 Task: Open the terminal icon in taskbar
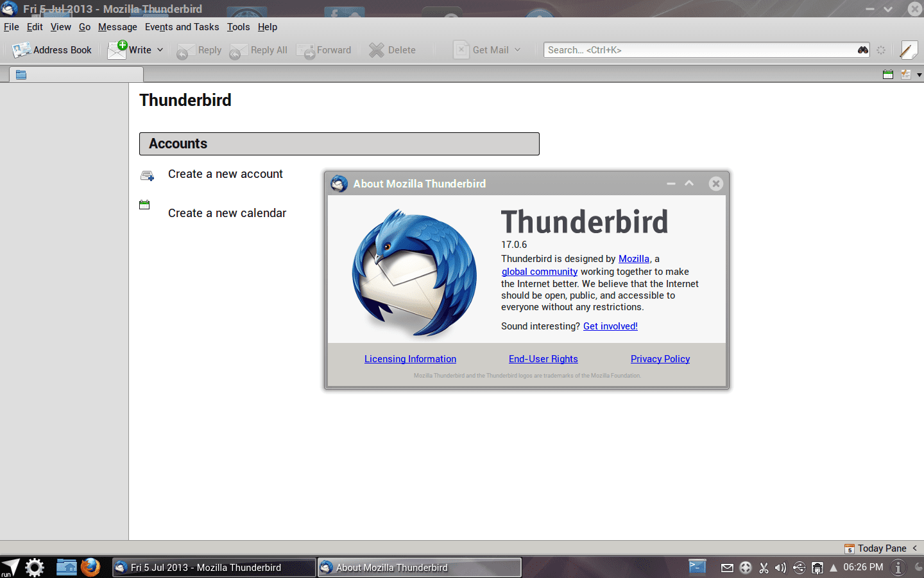click(697, 566)
